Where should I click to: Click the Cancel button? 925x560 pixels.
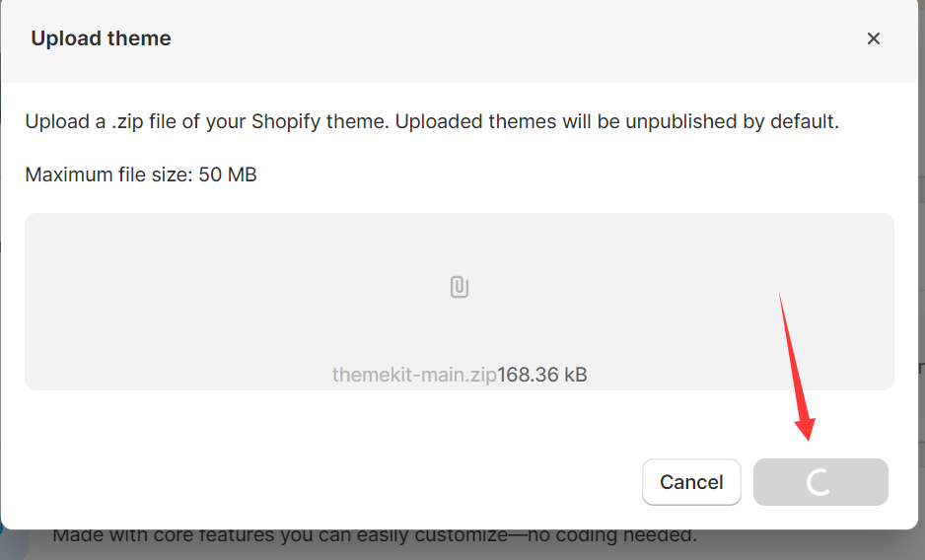(x=691, y=482)
